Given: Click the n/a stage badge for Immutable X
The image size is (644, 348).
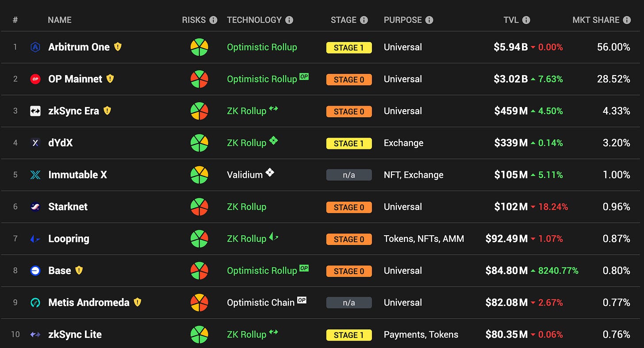Looking at the screenshot, I should point(349,175).
